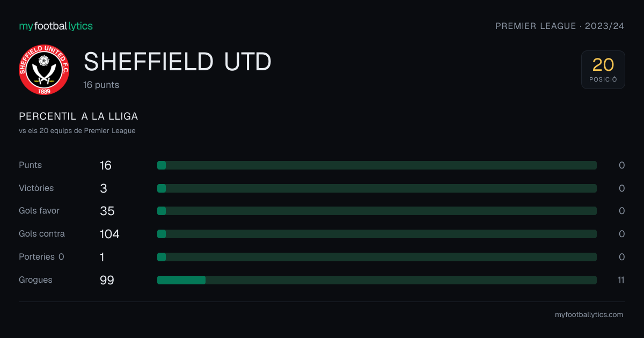Select the Victòries stat label
The image size is (644, 338).
36,188
